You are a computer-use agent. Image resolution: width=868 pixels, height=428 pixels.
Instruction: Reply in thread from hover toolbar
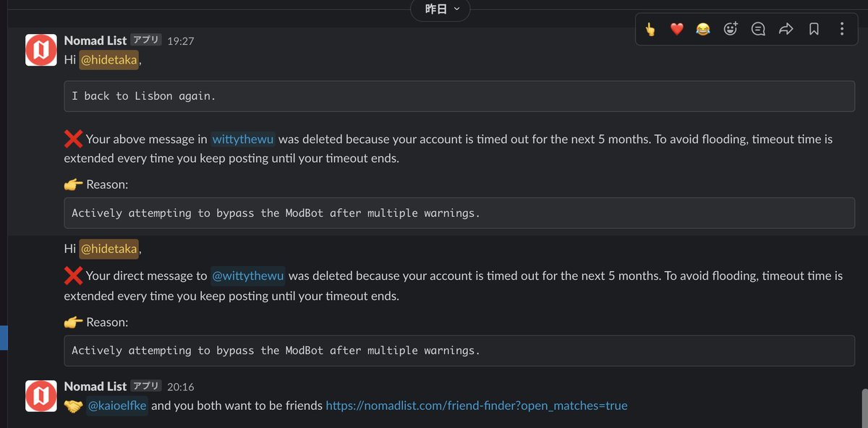(758, 29)
